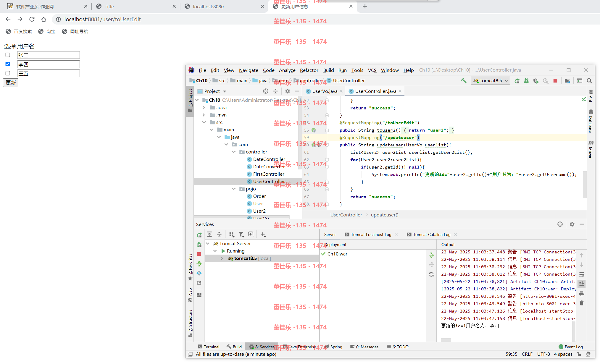Click the Build project hammer icon
Viewport: 600px width, 364px height.
point(464,81)
